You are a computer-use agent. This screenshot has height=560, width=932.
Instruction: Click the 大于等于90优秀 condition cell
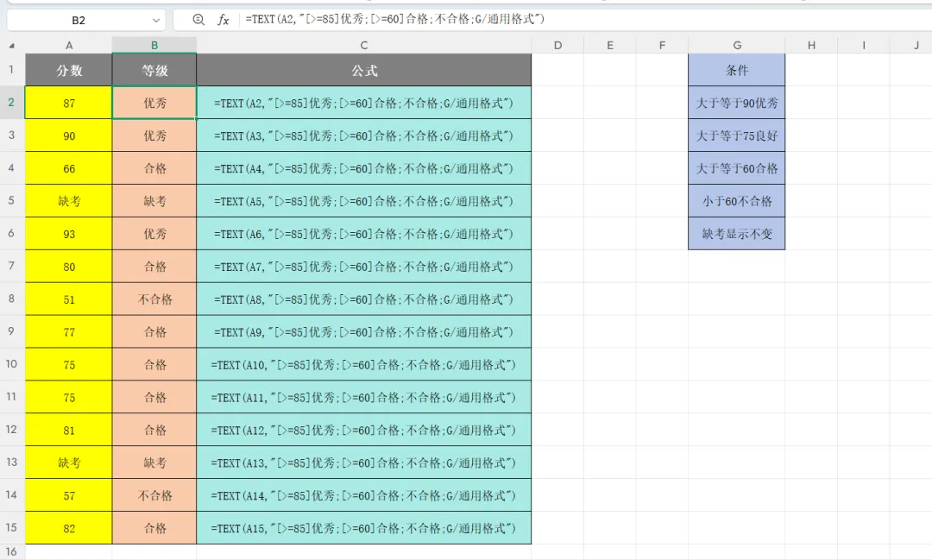click(737, 103)
